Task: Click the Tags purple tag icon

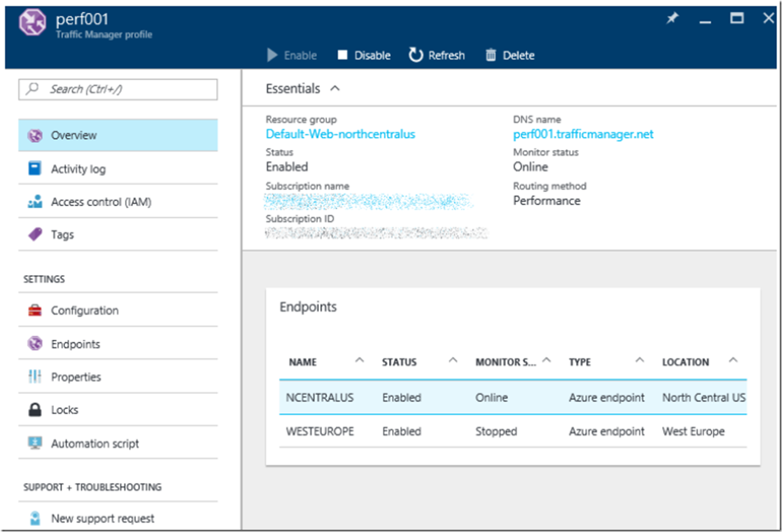Action: [35, 234]
